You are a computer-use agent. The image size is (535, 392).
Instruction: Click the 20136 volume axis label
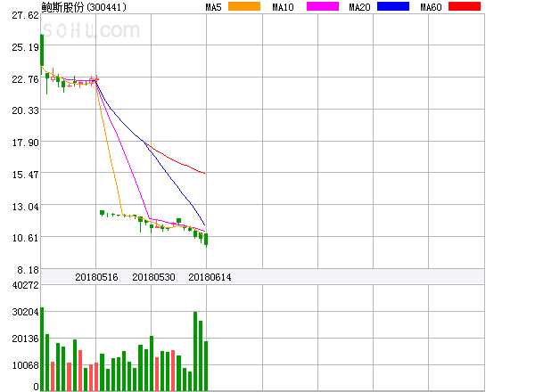tap(26, 339)
